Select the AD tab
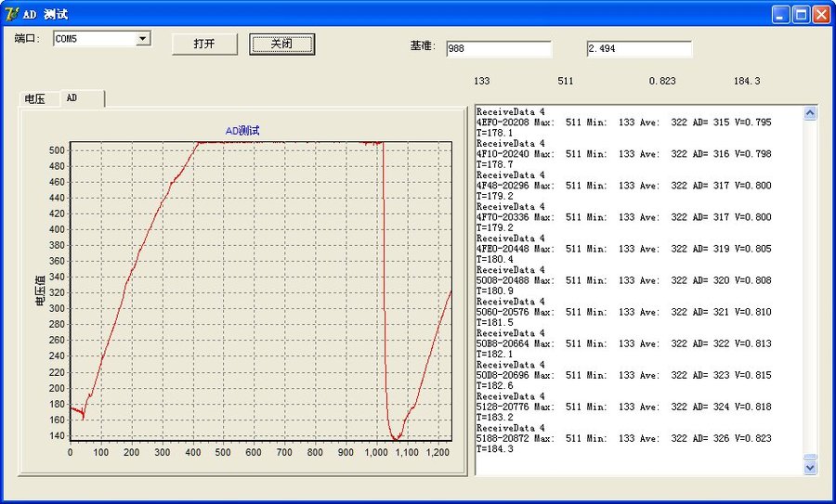The height and width of the screenshot is (504, 836). [x=72, y=97]
